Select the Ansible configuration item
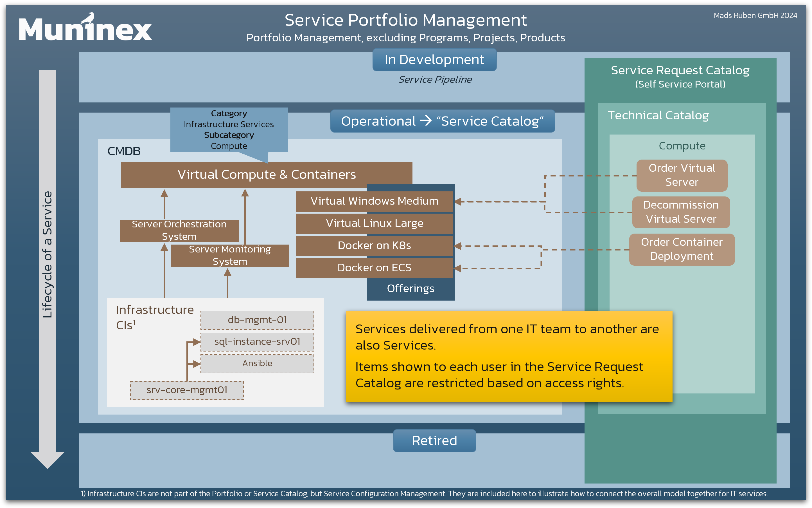This screenshot has width=812, height=508. pos(257,364)
